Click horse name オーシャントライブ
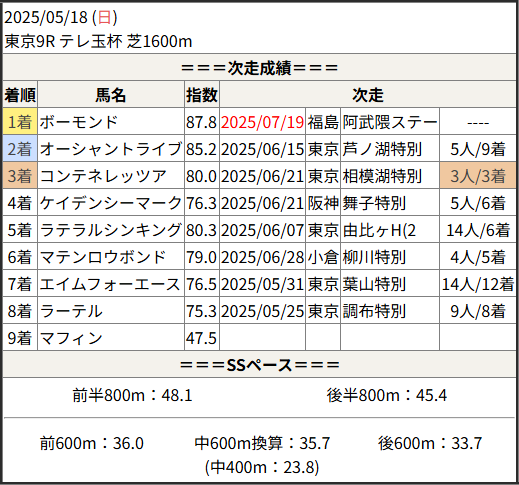Screen dimensions: 519x485 pos(111,149)
